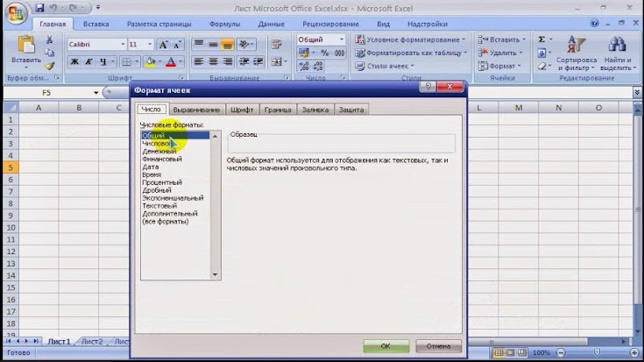Save workbook from Quick Access toolbar

39,7
